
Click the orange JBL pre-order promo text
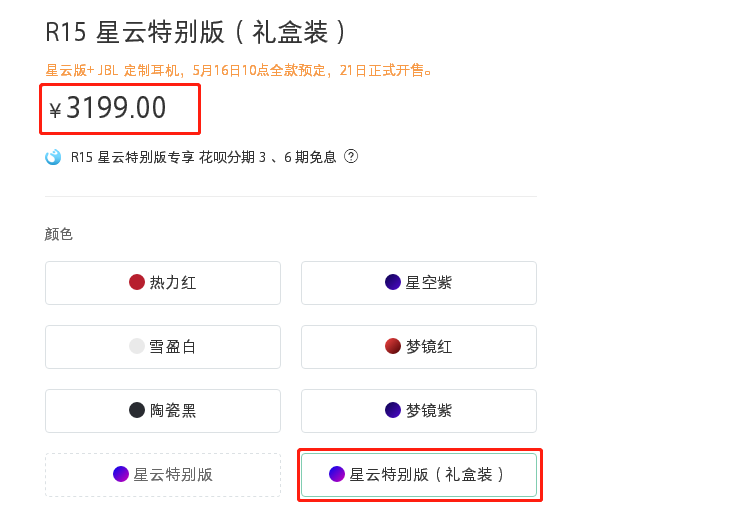tap(239, 70)
